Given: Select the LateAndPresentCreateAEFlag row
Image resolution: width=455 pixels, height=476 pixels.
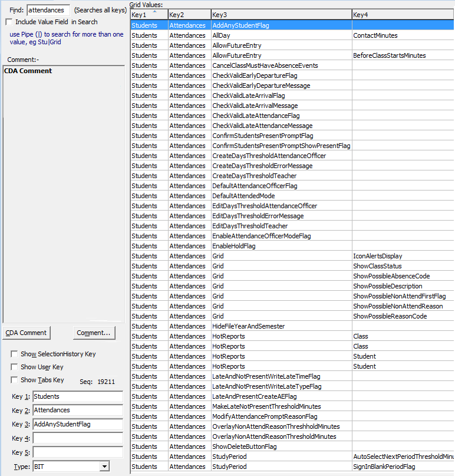Looking at the screenshot, I should click(x=292, y=396).
